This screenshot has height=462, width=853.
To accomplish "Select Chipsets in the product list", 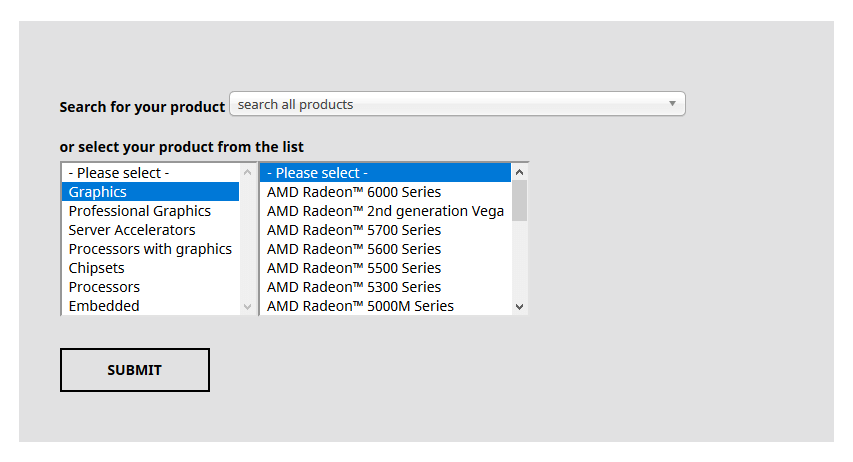I will (150, 268).
